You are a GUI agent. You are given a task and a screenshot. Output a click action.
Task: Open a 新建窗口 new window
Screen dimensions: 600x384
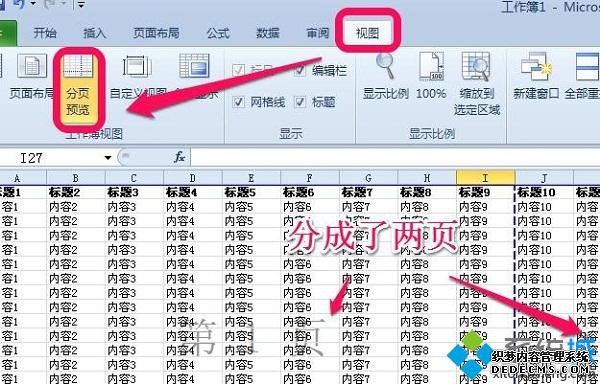click(536, 76)
